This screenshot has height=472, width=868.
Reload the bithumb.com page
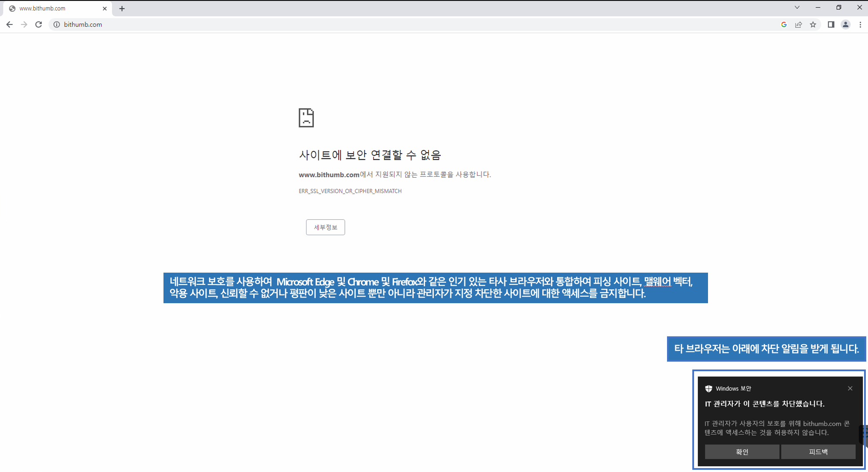pos(38,24)
